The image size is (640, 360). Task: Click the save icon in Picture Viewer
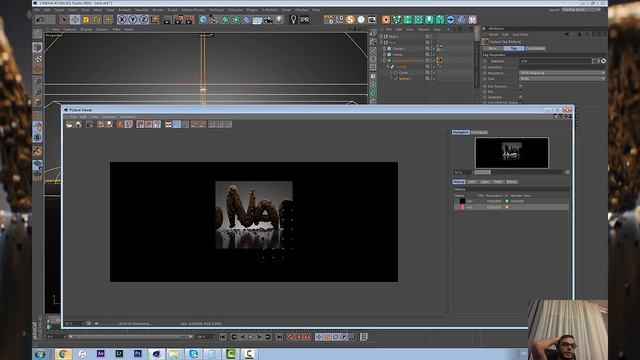tap(78, 124)
